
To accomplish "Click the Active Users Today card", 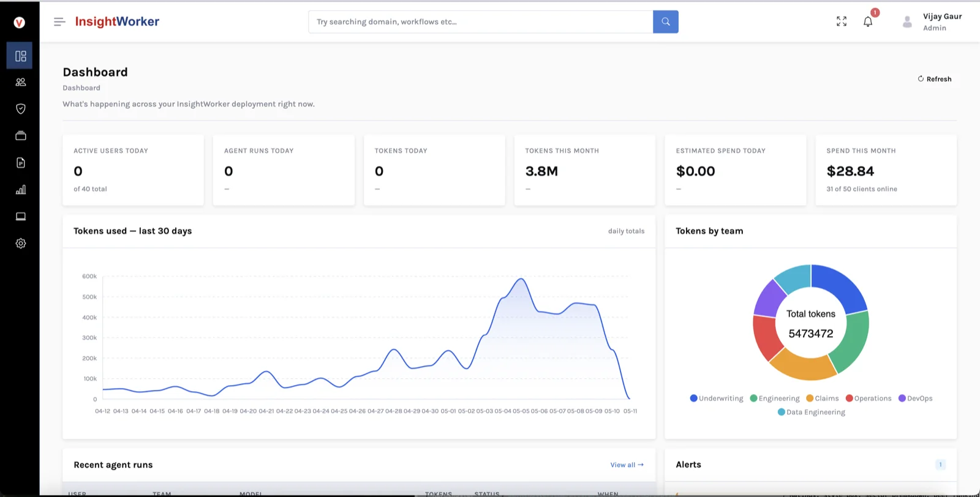I will click(133, 170).
